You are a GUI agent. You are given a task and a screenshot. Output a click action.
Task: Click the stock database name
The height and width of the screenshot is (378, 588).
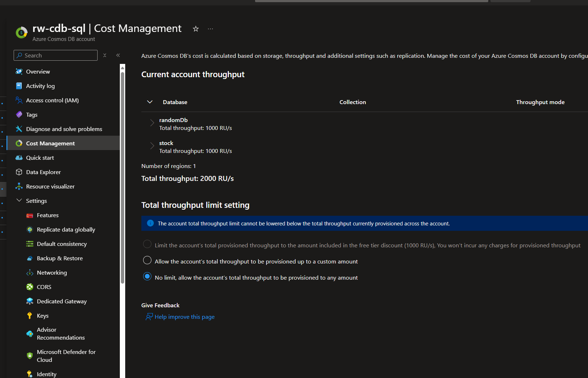pos(166,143)
